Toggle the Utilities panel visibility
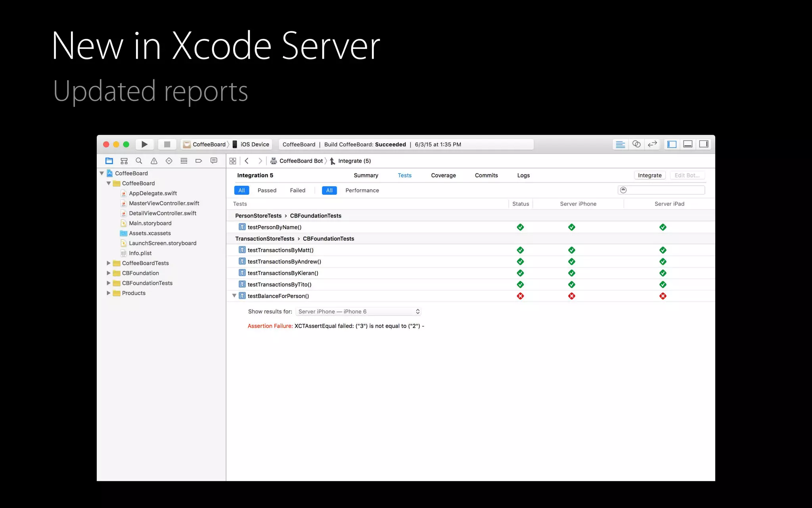The width and height of the screenshot is (812, 508). 704,144
